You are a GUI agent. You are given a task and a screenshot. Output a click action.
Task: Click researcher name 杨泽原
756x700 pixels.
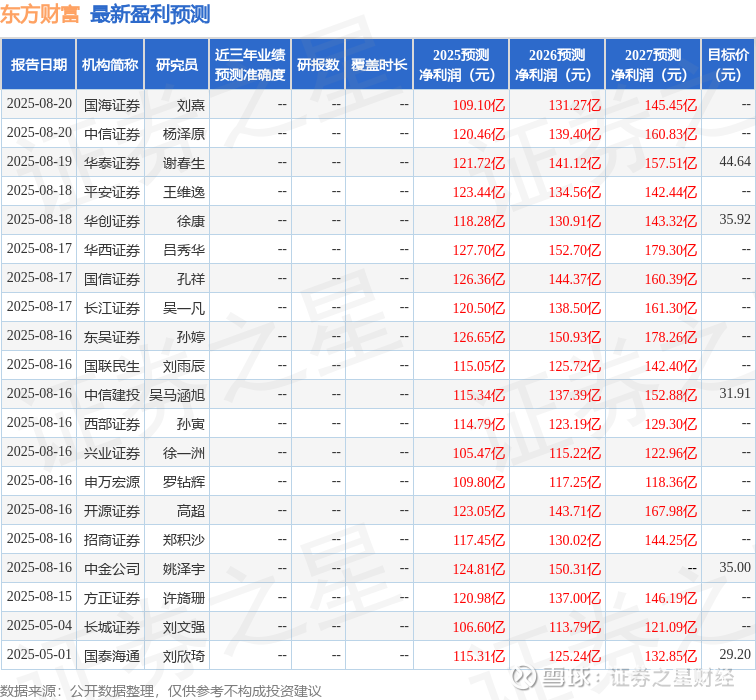pyautogui.click(x=184, y=134)
